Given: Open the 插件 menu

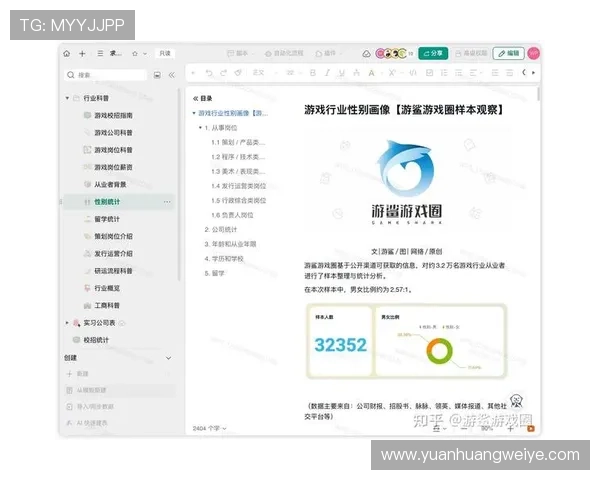Looking at the screenshot, I should (x=327, y=54).
